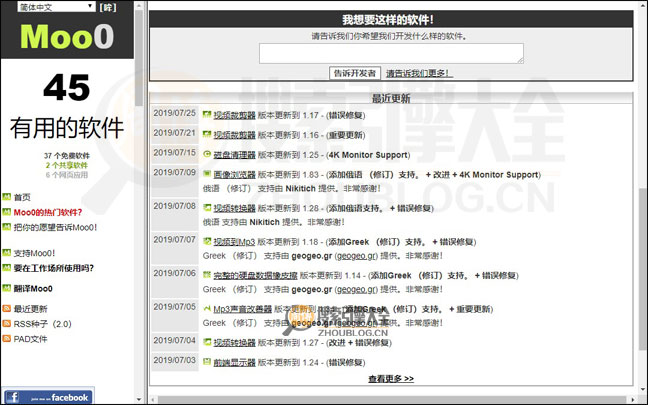Click the [昨] link beside the language selector
The image size is (648, 405).
point(108,7)
